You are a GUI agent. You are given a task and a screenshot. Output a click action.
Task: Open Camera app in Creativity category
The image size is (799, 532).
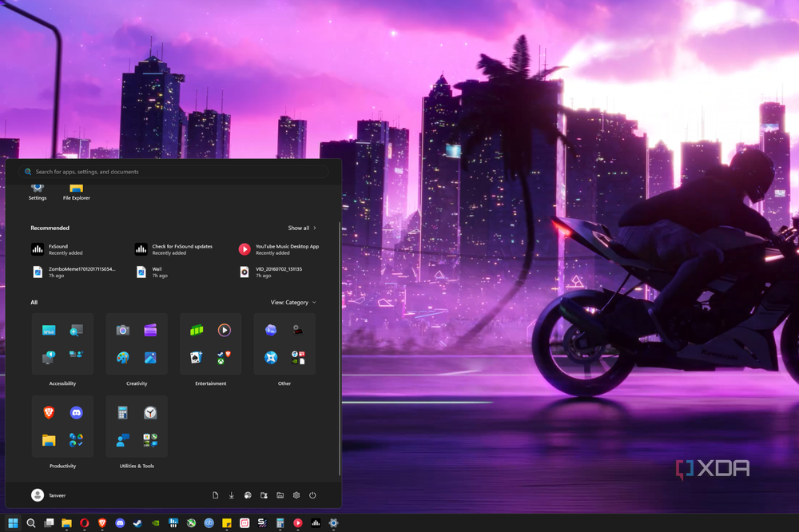tap(123, 330)
